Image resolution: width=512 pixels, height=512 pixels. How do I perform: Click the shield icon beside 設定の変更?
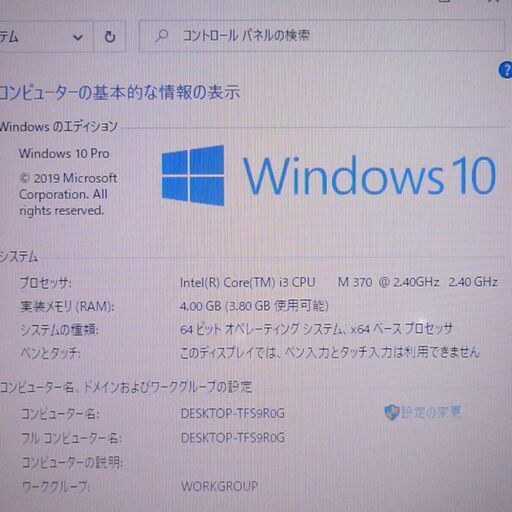coord(391,413)
